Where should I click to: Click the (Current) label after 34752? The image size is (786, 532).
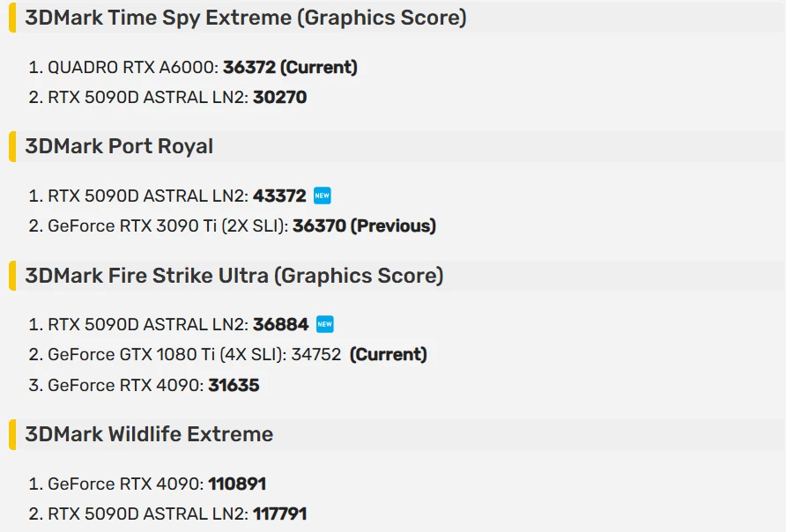click(388, 355)
